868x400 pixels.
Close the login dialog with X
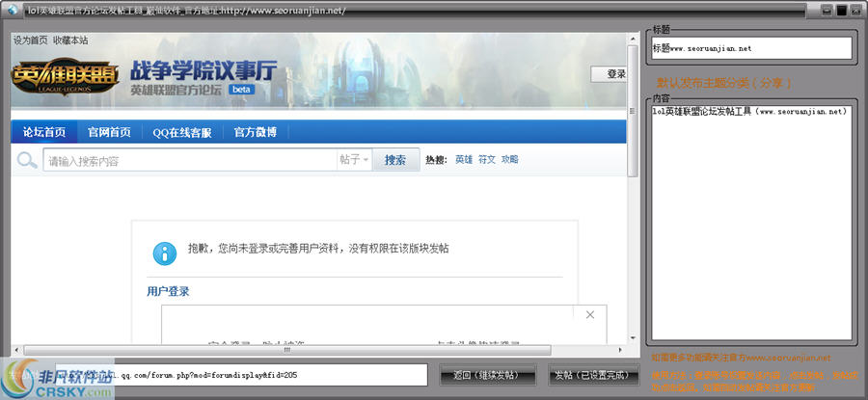(590, 315)
